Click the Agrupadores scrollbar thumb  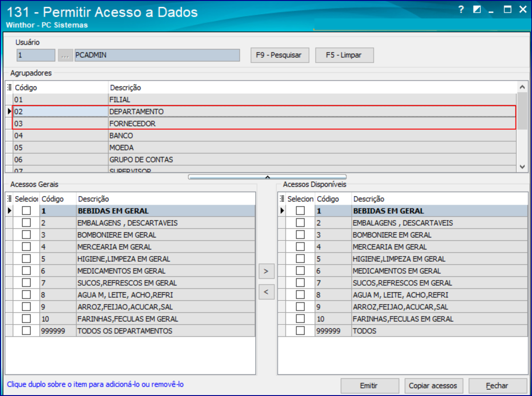click(523, 111)
